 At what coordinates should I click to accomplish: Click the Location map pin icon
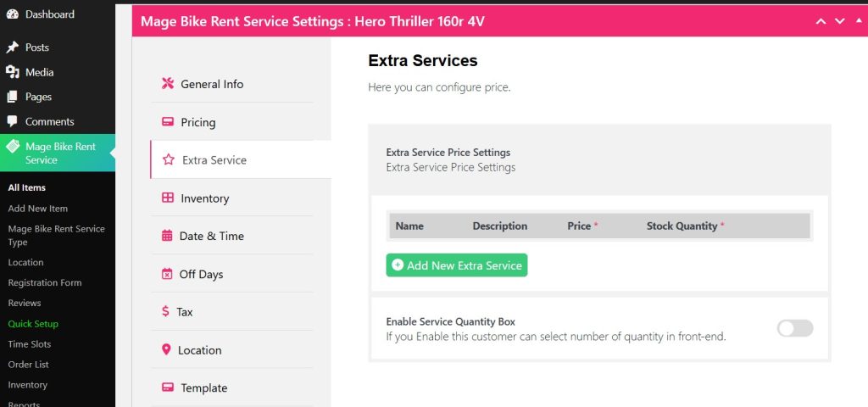coord(166,350)
